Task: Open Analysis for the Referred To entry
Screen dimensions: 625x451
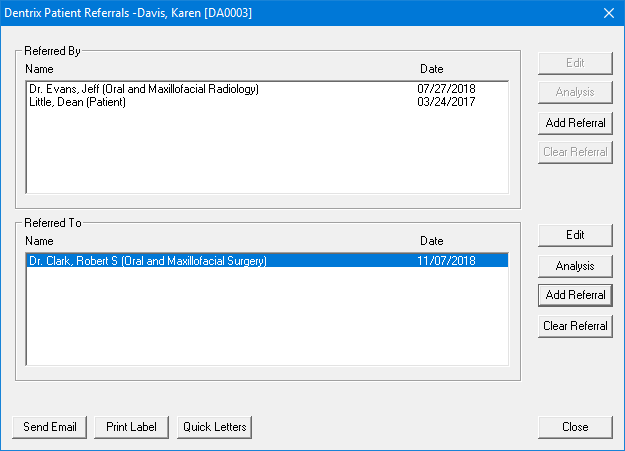Action: [575, 265]
